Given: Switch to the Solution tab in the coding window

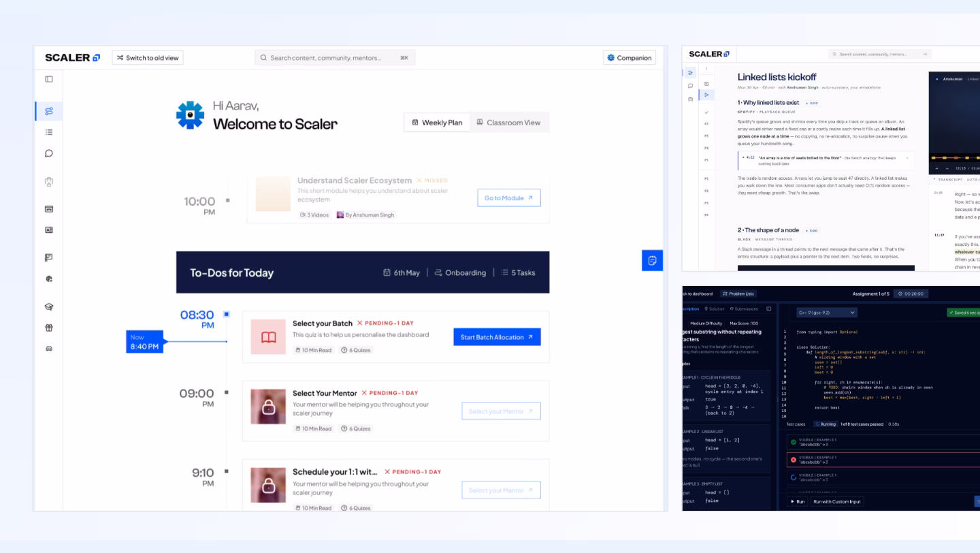Looking at the screenshot, I should pyautogui.click(x=715, y=309).
